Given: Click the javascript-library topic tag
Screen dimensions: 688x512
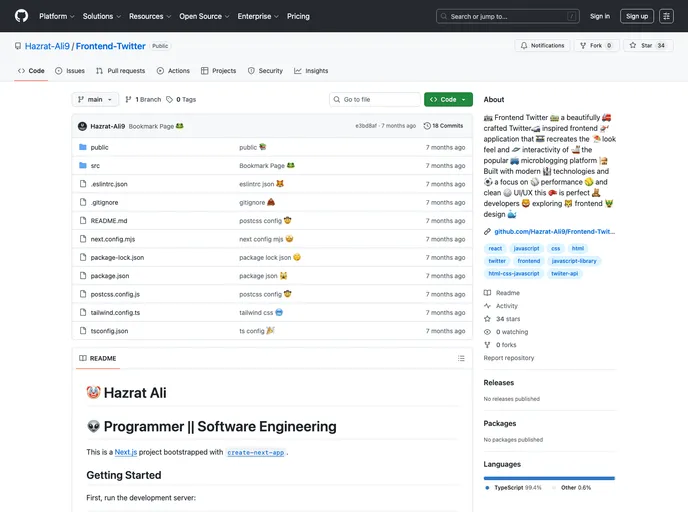Looking at the screenshot, I should pos(574,261).
